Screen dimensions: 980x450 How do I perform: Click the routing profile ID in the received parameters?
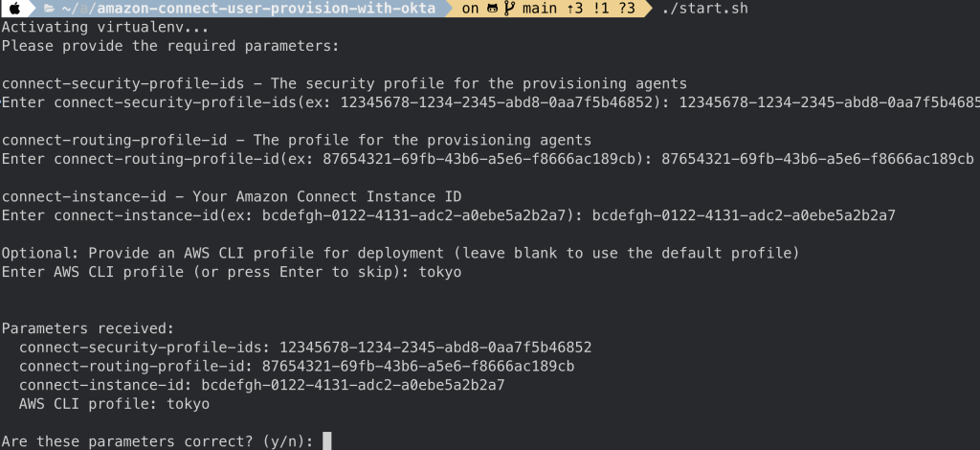pos(418,367)
